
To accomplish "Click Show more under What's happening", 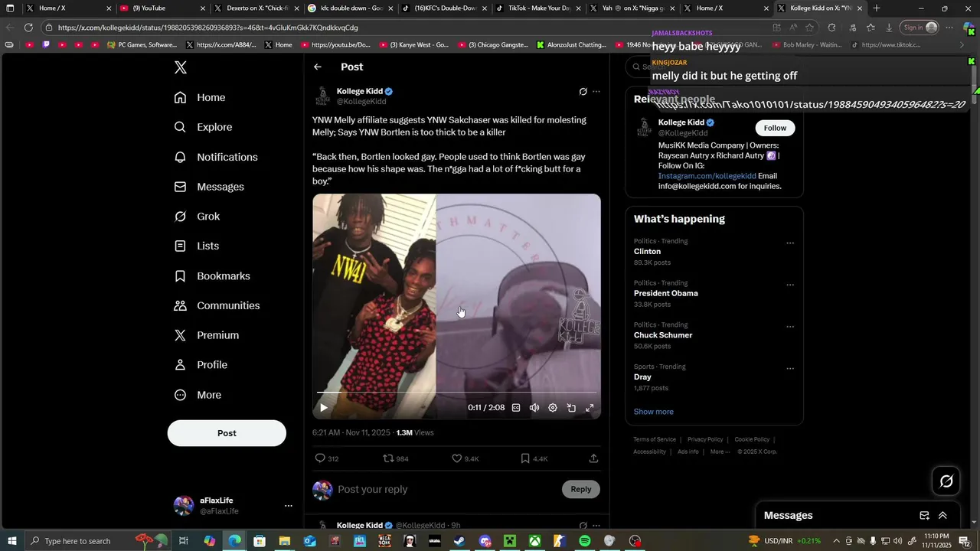I will [654, 412].
